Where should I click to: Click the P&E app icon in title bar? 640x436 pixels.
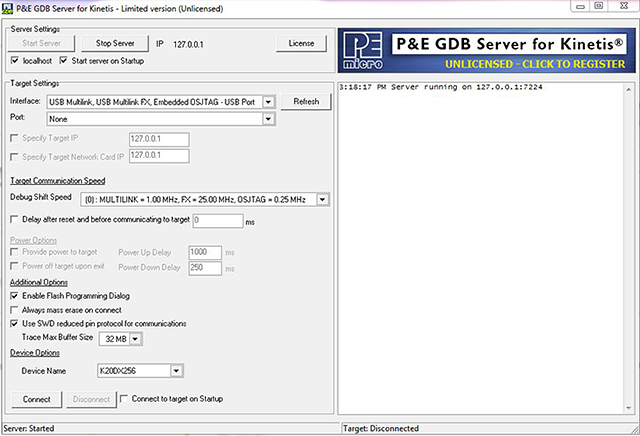point(7,8)
